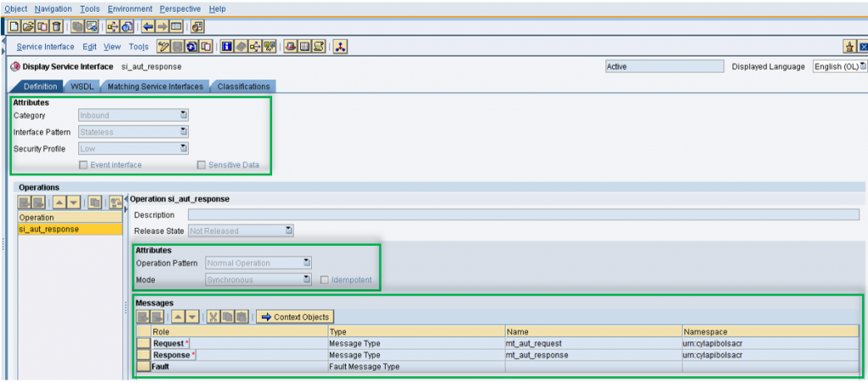Click the mt_aut_response name cell
Screen dimensions: 868x383
pyautogui.click(x=593, y=355)
